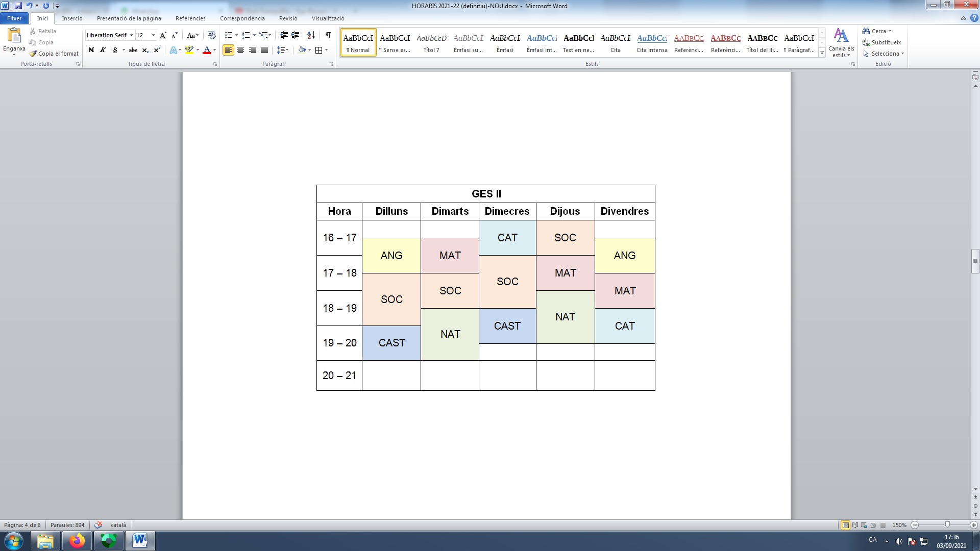This screenshot has height=551, width=980.
Task: Switch to the Inserció ribbon tab
Action: coord(72,18)
